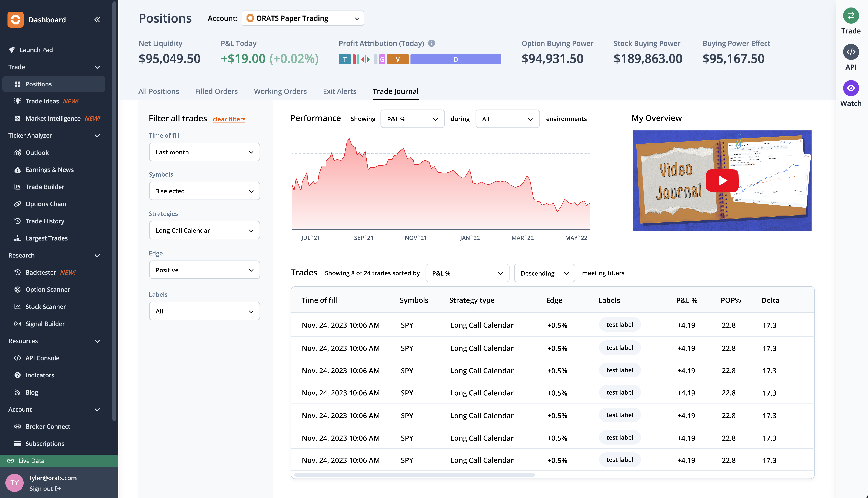Viewport: 868px width, 498px height.
Task: Click the purple Watch eye icon
Action: tap(851, 88)
